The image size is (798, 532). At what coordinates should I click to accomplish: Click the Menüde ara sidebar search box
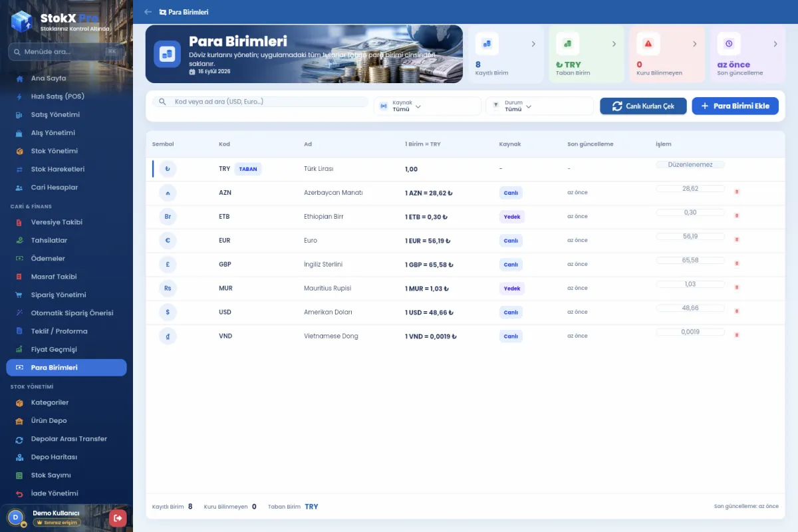coord(66,52)
